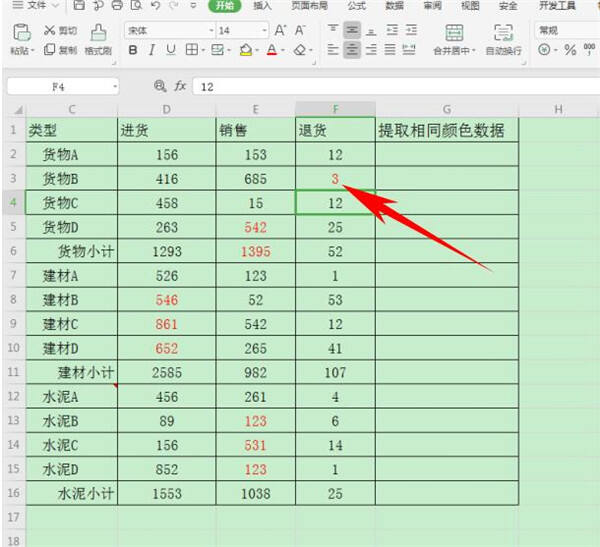Open the fill color dropdown arrow
The height and width of the screenshot is (547, 600).
coord(257,50)
